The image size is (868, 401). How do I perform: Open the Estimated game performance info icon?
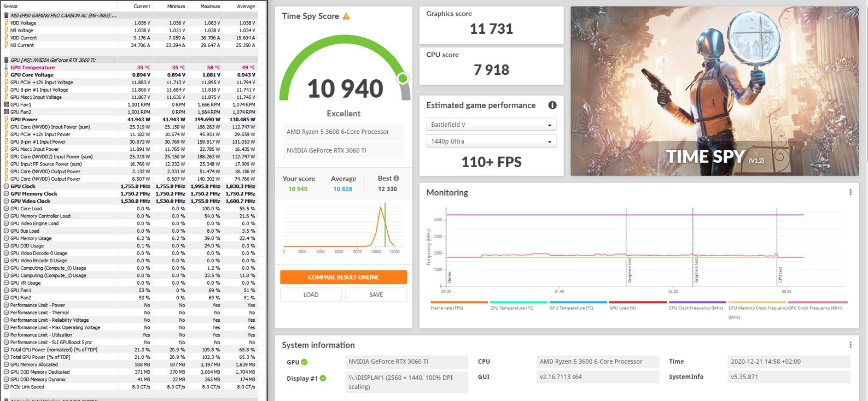pos(552,105)
